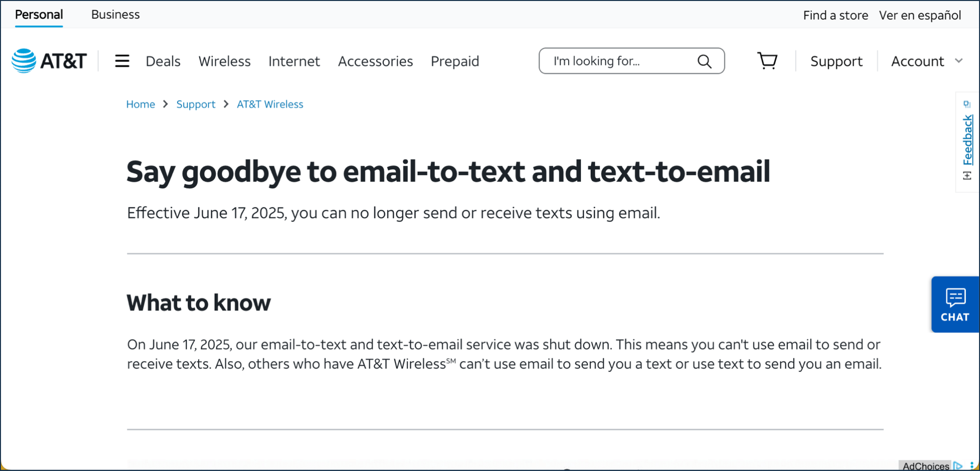The height and width of the screenshot is (471, 980).
Task: Click the Support link in header
Action: tap(836, 61)
